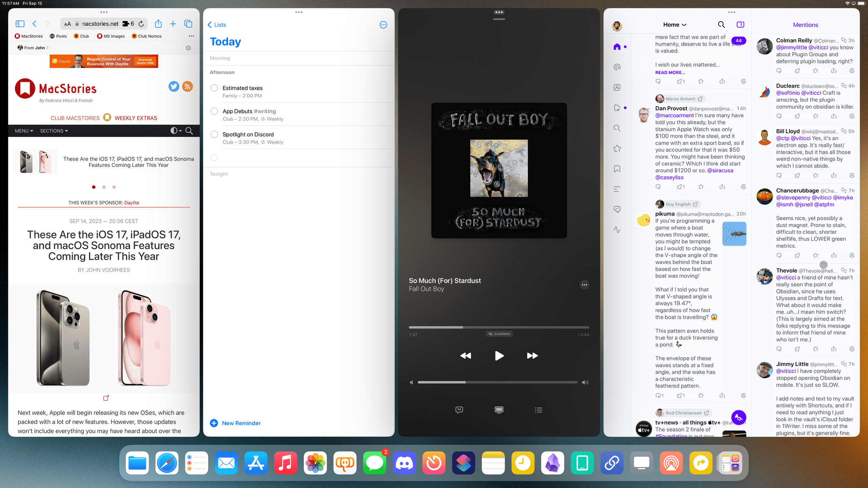The image size is (868, 488).
Task: Show Safari tab overview
Action: tap(188, 24)
